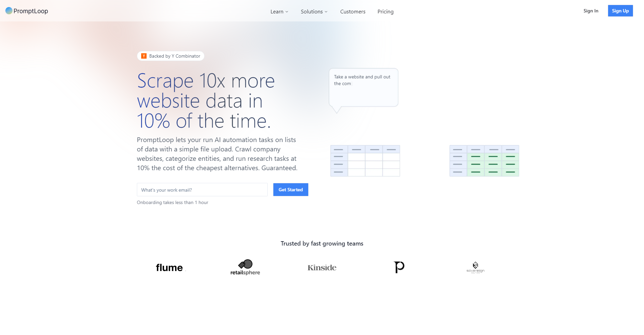Image resolution: width=644 pixels, height=335 pixels.
Task: Open the Customers page
Action: [353, 11]
